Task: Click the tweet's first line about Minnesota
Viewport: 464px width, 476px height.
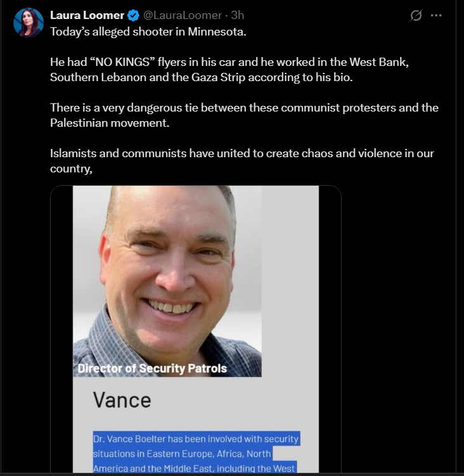Action: (x=148, y=32)
